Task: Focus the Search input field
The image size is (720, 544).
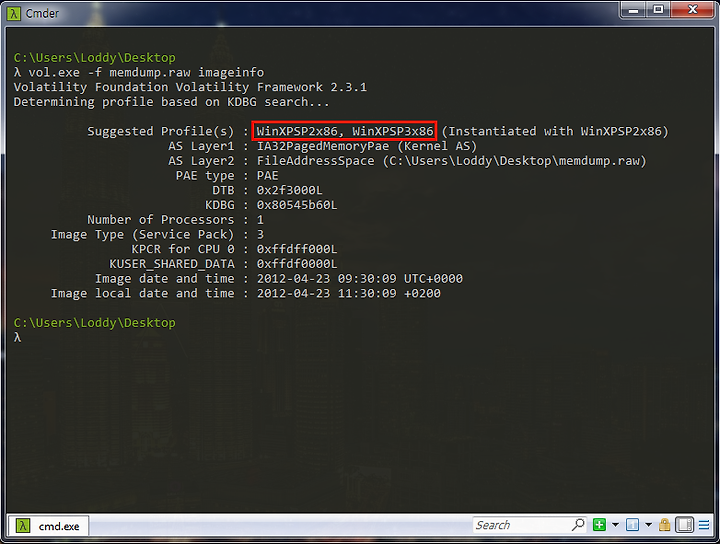Action: (522, 525)
